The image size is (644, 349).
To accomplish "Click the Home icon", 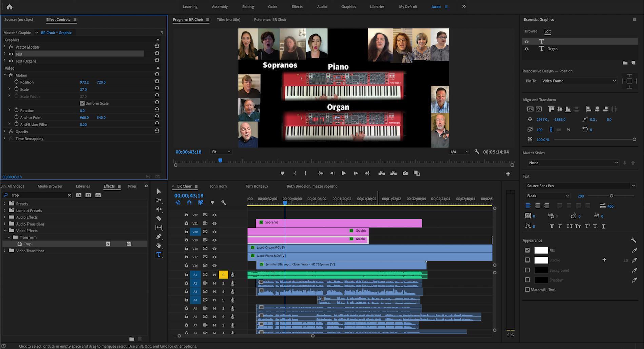I will point(9,7).
